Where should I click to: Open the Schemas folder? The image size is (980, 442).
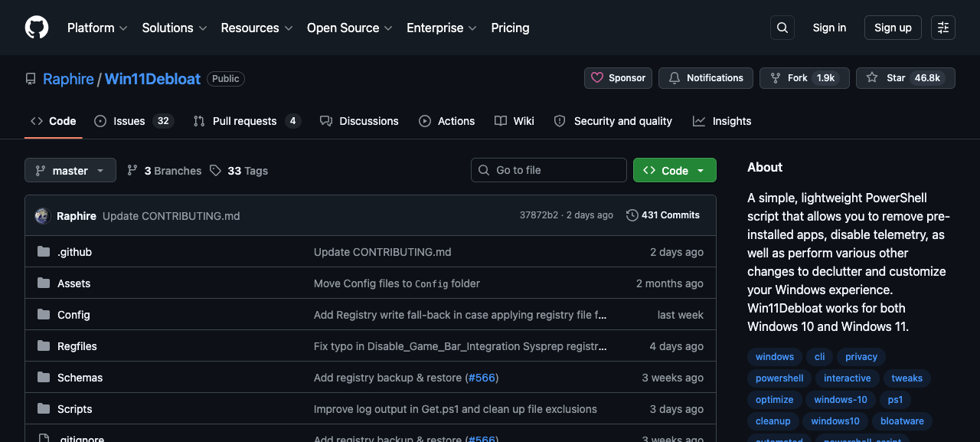80,378
